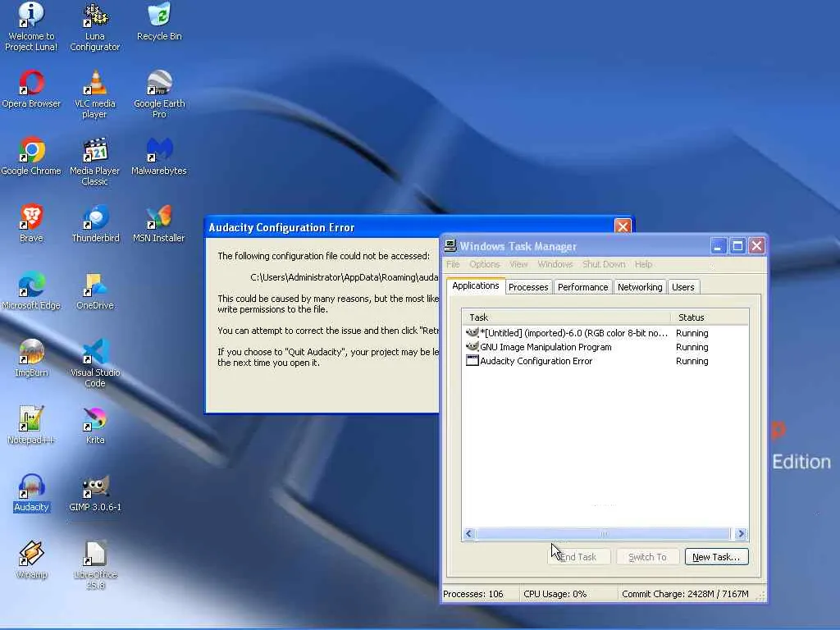The width and height of the screenshot is (840, 630).
Task: Maximize the Windows Task Manager window
Action: [x=737, y=246]
